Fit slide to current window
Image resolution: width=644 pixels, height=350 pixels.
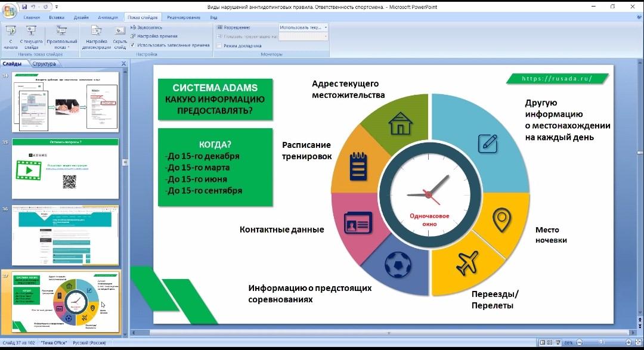(x=638, y=343)
